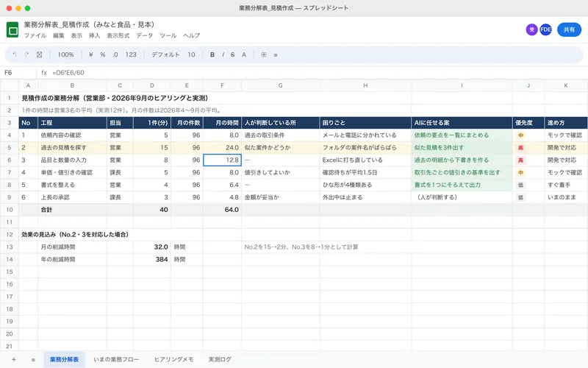The image size is (588, 368).
Task: Click the 64.0 total monthly hours cell
Action: pos(223,210)
